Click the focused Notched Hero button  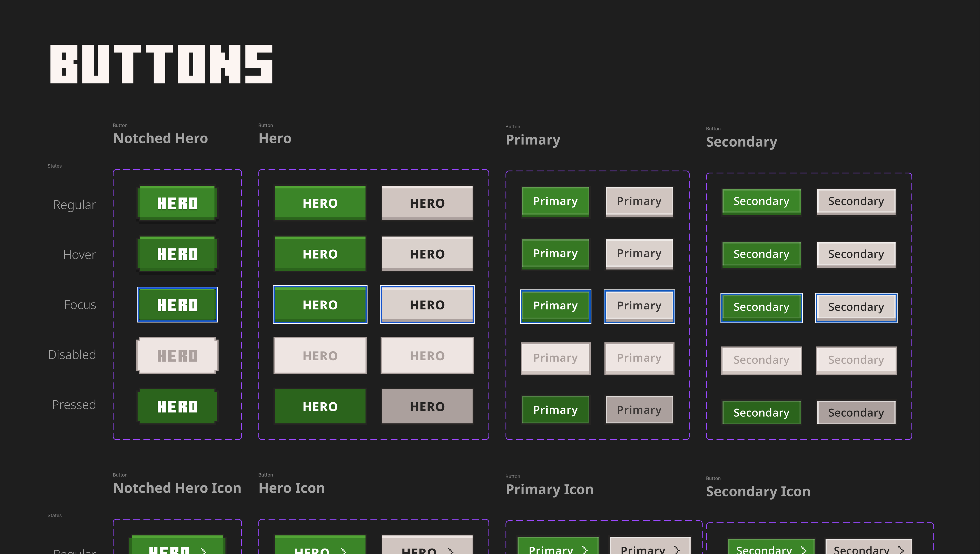(x=177, y=305)
